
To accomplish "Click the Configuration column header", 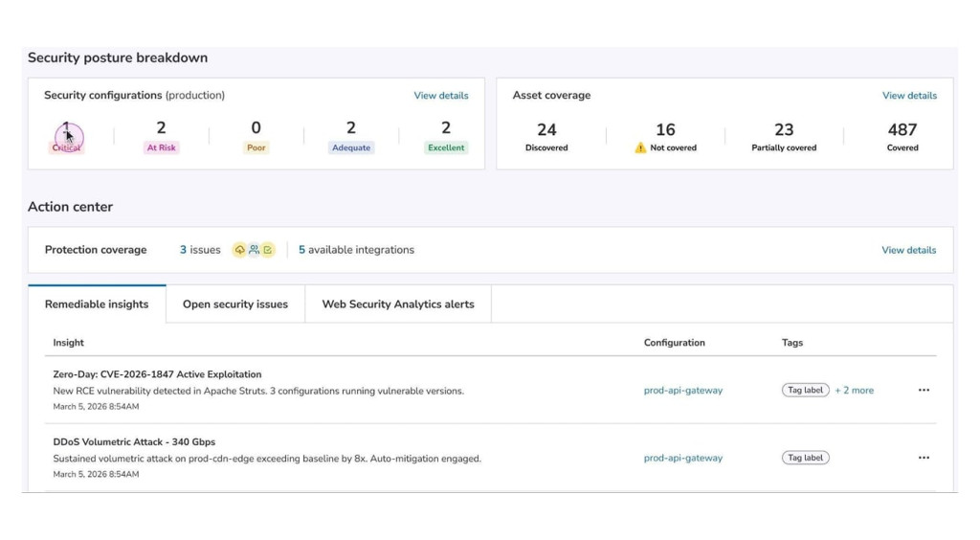I will (675, 343).
